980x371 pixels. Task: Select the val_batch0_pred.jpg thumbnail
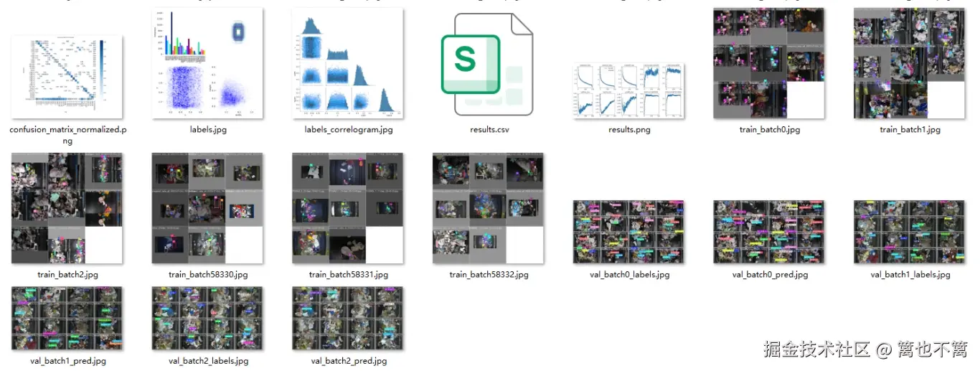[x=769, y=232]
